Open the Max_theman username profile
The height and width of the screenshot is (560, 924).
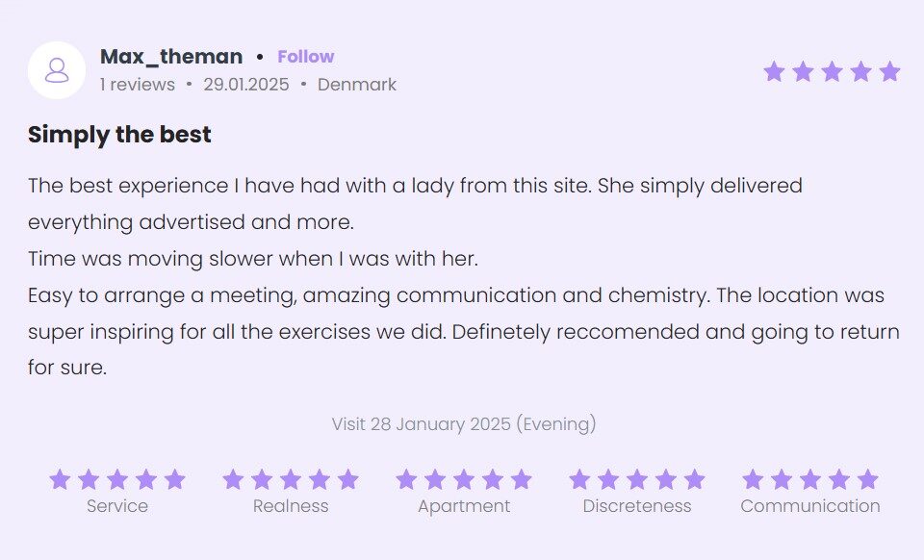171,57
